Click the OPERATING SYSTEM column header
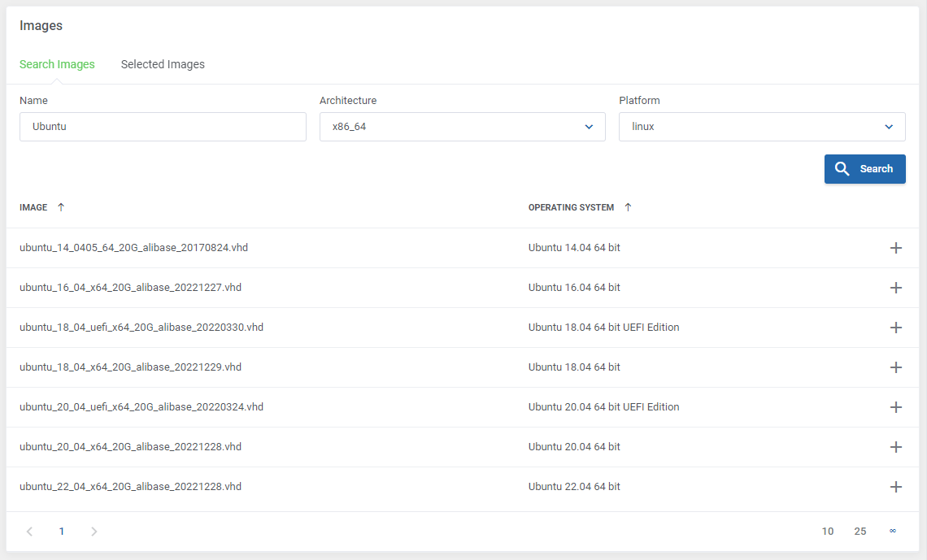 [571, 207]
